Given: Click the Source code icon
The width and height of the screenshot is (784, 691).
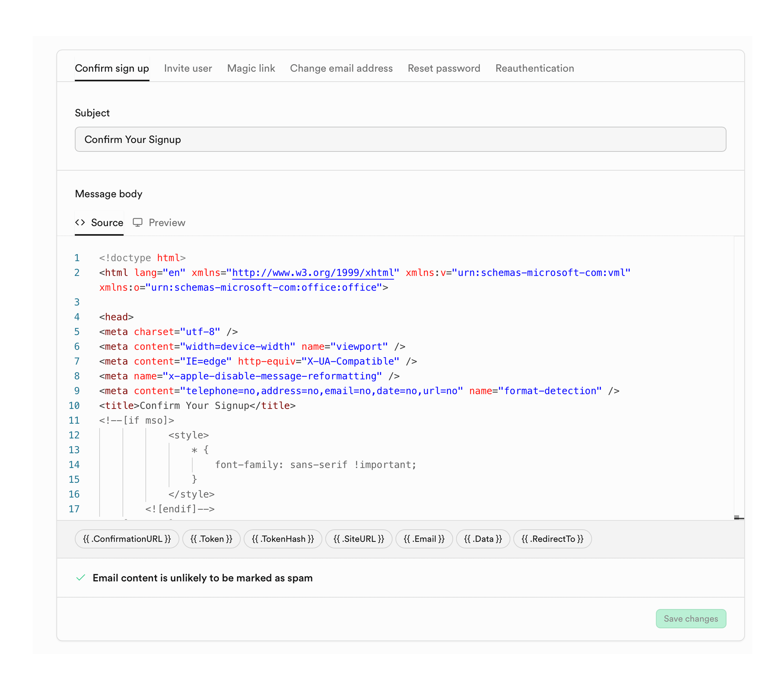Looking at the screenshot, I should (80, 222).
